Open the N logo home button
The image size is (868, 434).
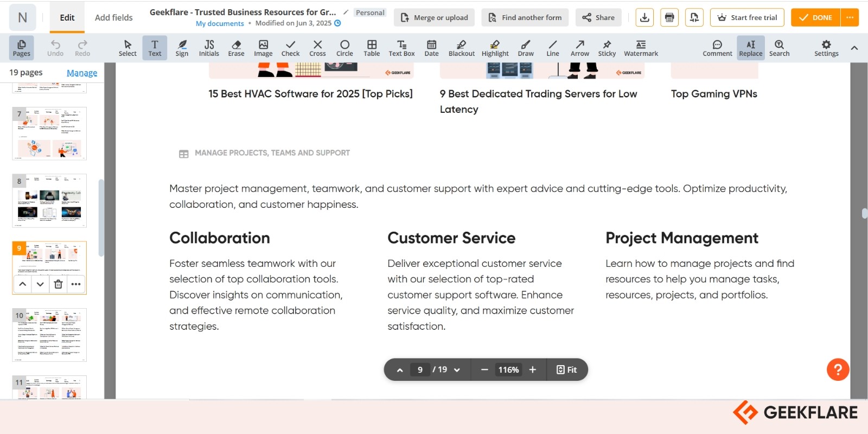point(23,17)
